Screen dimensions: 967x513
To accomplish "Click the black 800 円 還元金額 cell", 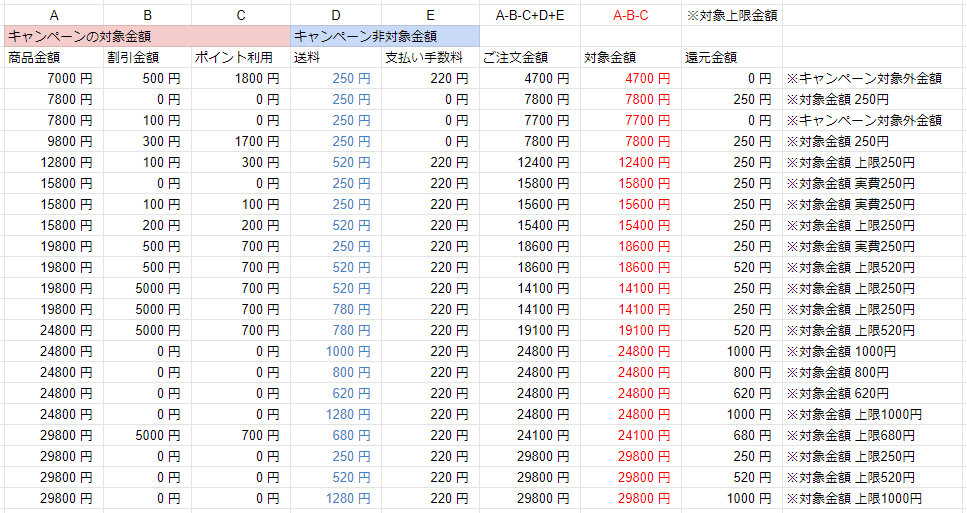I will (x=731, y=372).
